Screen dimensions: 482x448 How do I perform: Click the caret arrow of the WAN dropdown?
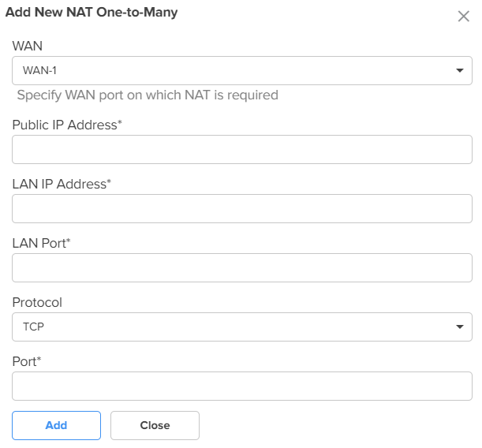click(x=460, y=70)
